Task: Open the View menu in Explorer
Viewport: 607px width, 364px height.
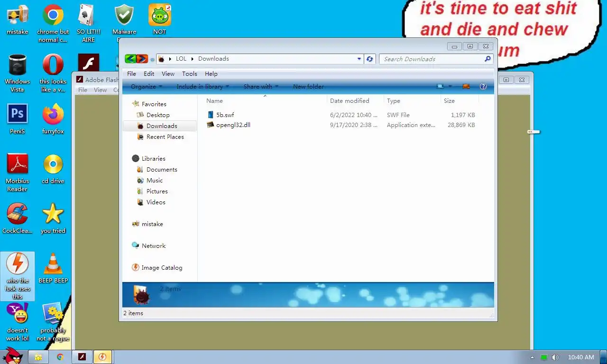Action: point(168,74)
